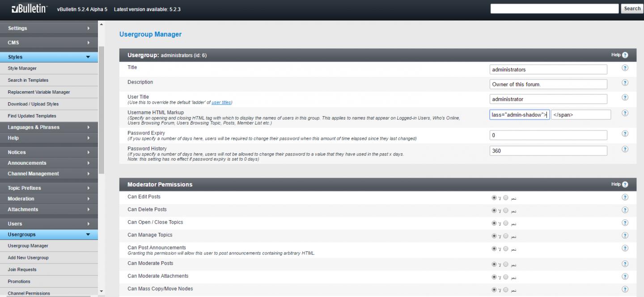This screenshot has height=297, width=644.
Task: Open help icon for Can Manage Topics
Action: pyautogui.click(x=625, y=235)
